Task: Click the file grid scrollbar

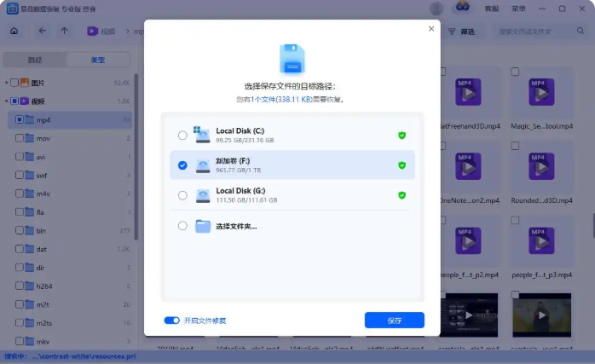Action: point(593,225)
